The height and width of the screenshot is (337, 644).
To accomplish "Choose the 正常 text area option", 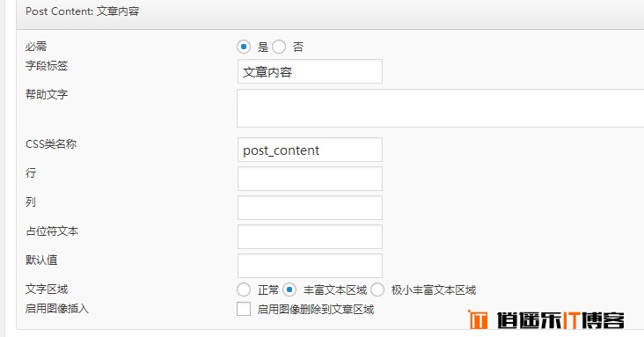I will (244, 289).
